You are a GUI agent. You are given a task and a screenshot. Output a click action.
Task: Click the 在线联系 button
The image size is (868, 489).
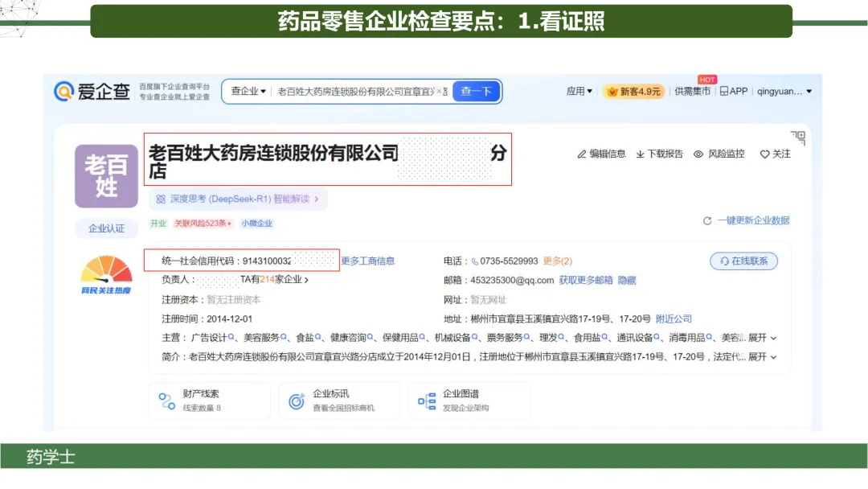[744, 261]
